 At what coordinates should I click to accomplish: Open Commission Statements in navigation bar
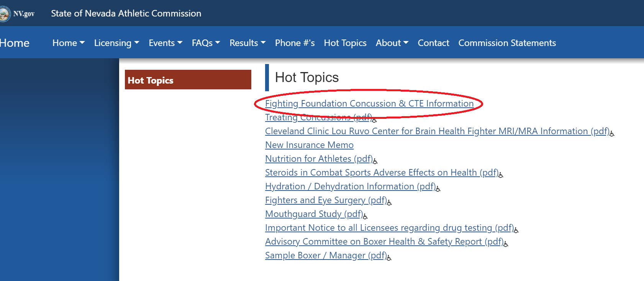(507, 43)
